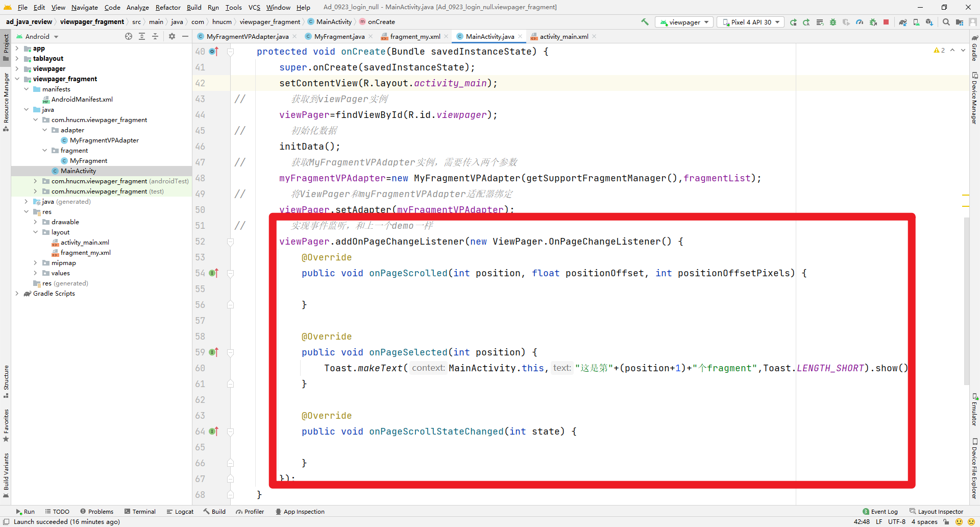Open the Project Structure icon
Screen dimensions: 980x527
pyautogui.click(x=960, y=22)
